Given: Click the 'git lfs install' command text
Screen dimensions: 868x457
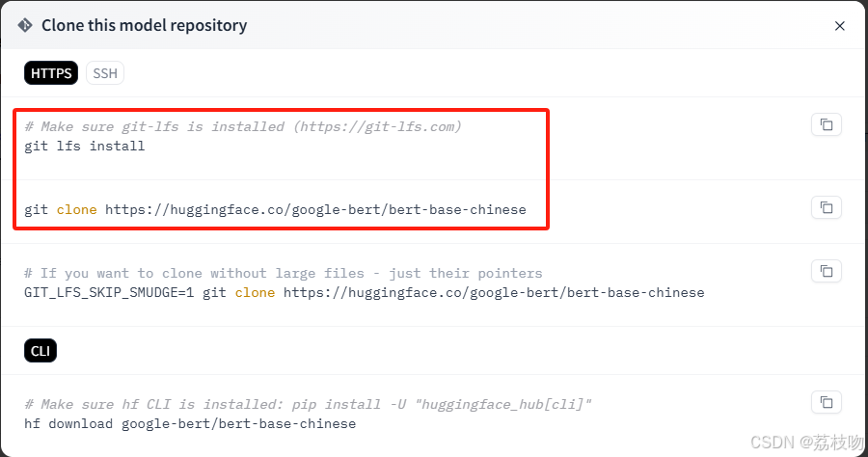Looking at the screenshot, I should tap(85, 146).
